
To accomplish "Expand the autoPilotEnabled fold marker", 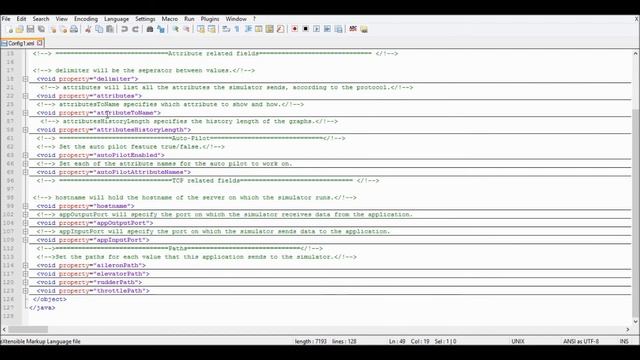I will click(25, 155).
